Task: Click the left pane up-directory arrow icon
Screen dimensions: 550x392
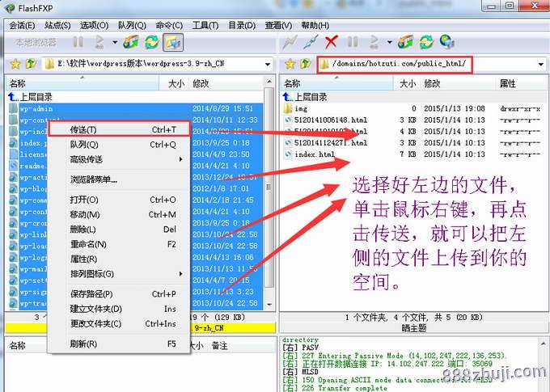Action: coord(31,64)
